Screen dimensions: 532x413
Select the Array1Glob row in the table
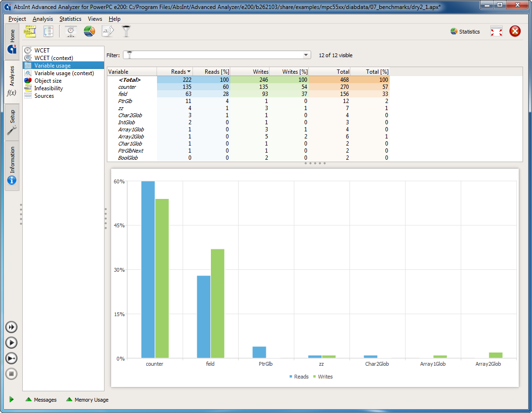coord(248,129)
